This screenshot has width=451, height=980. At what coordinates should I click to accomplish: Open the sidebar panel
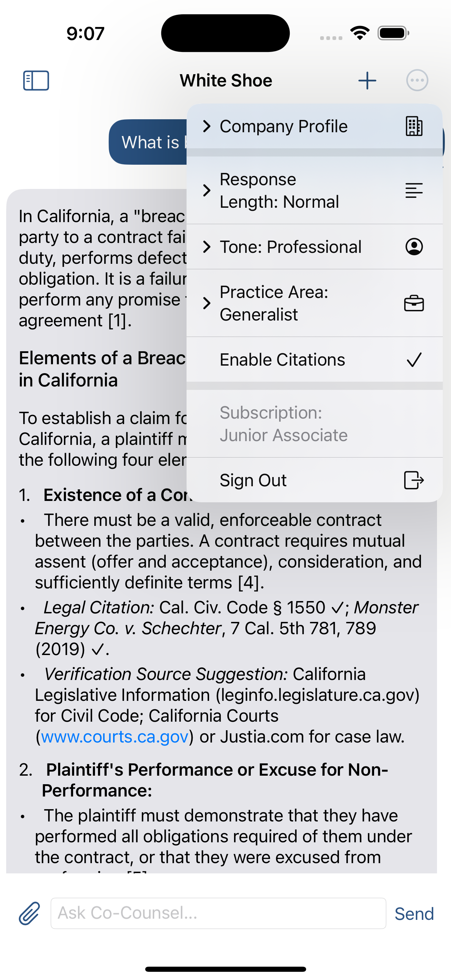(36, 80)
